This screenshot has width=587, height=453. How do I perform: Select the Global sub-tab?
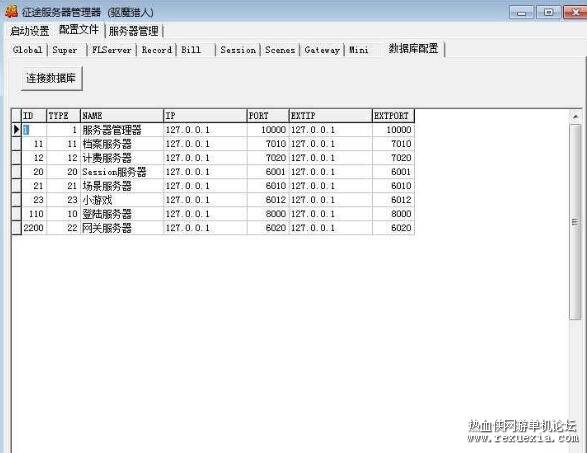tap(27, 50)
